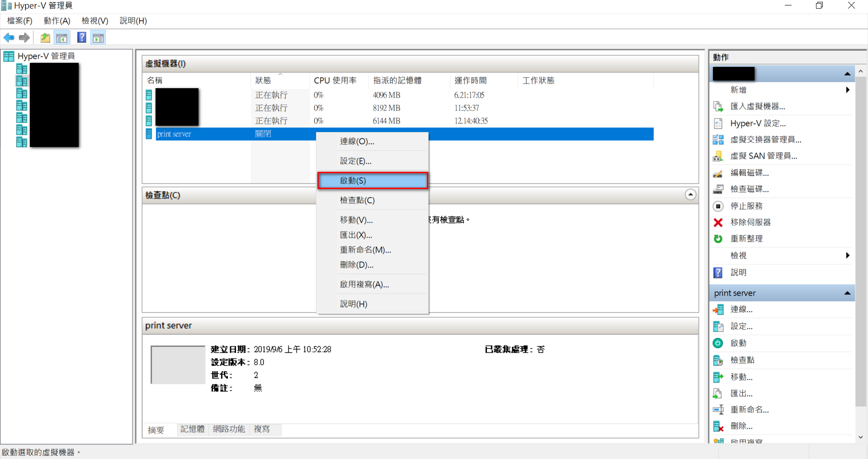Viewport: 868px width, 459px height.
Task: Expand the 檢視 submenu in Actions pane
Action: pos(848,256)
